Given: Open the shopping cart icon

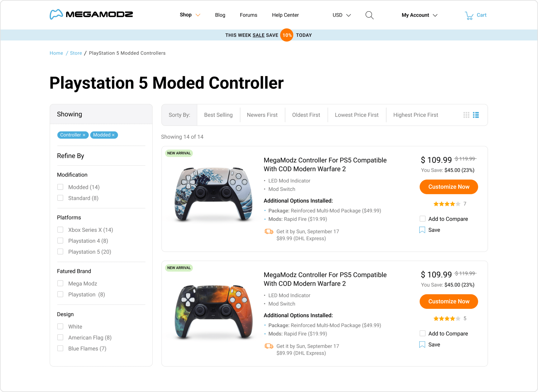Looking at the screenshot, I should 469,16.
